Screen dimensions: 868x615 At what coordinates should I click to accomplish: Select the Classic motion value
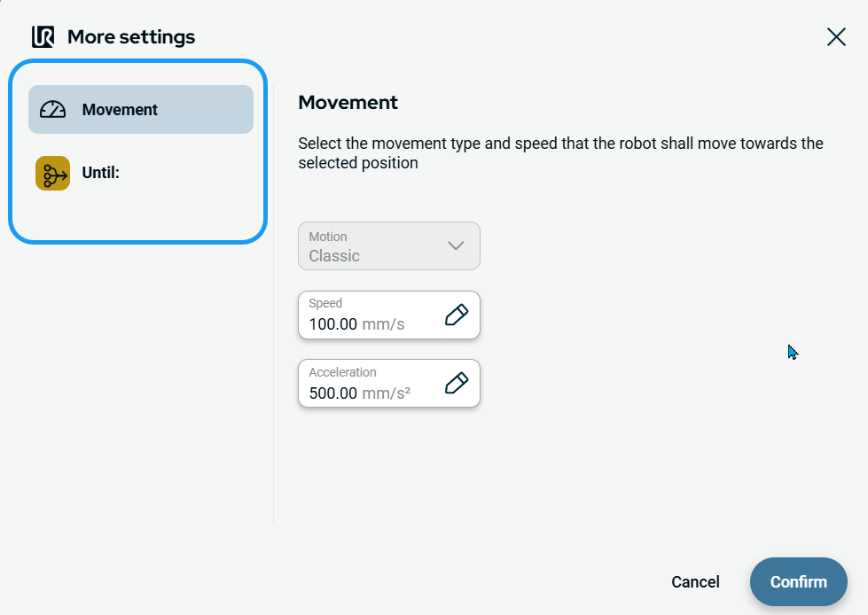click(x=334, y=256)
